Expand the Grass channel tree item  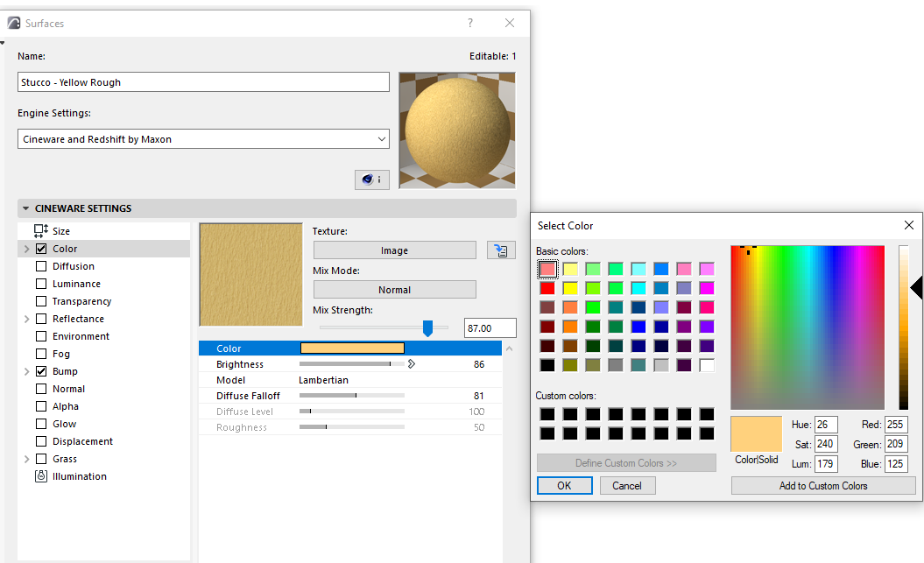(26, 458)
